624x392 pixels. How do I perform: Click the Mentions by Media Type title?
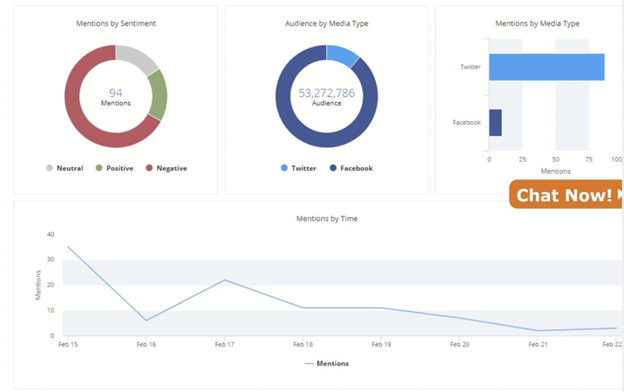[x=537, y=23]
